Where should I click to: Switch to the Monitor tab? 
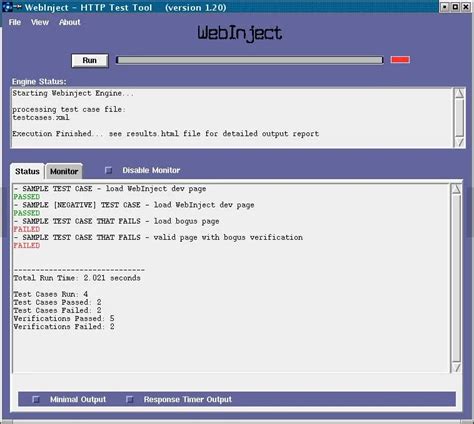64,171
